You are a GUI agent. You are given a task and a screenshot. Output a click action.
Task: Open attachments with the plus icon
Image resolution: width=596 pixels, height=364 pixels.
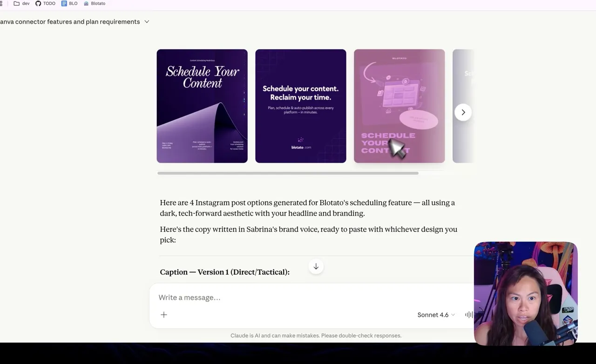[x=164, y=315]
